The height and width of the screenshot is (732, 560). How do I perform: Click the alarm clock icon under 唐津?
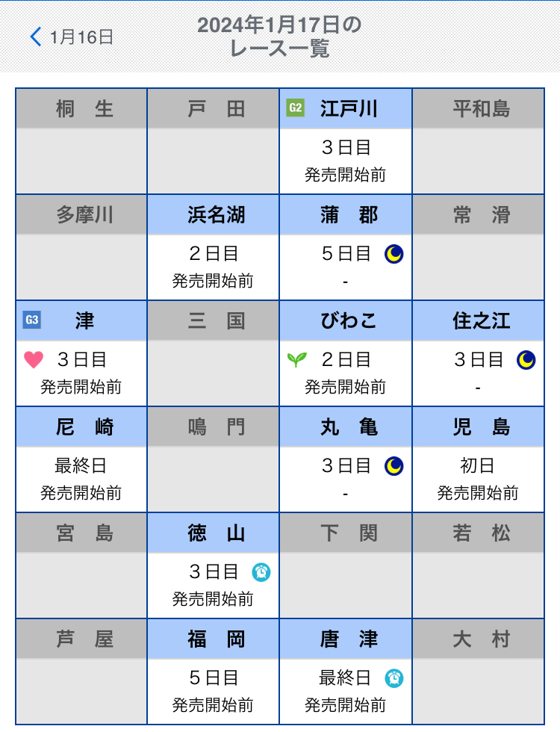pos(394,678)
